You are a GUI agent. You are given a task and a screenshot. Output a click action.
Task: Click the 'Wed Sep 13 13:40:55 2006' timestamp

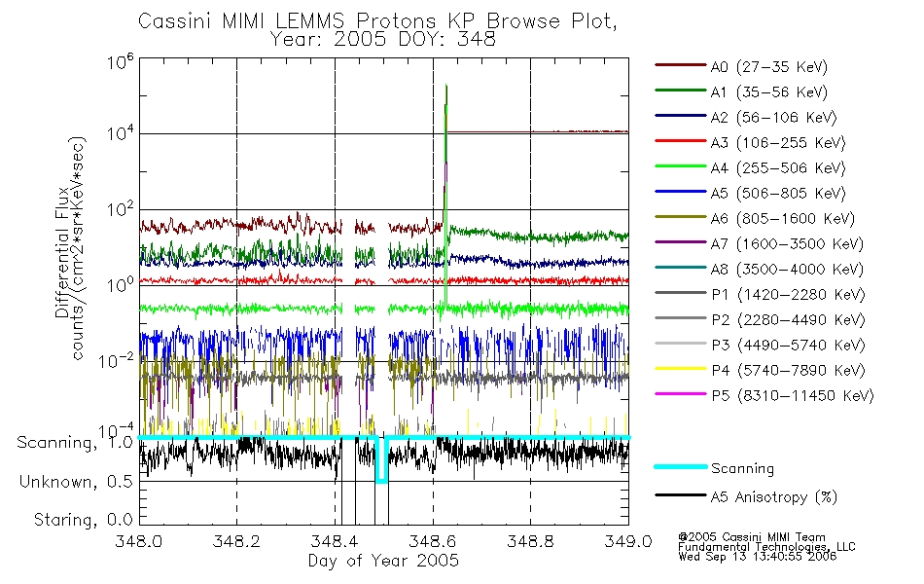coord(758,557)
